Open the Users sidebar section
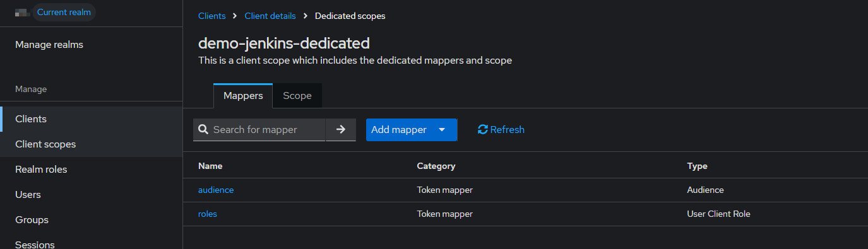 (91, 195)
